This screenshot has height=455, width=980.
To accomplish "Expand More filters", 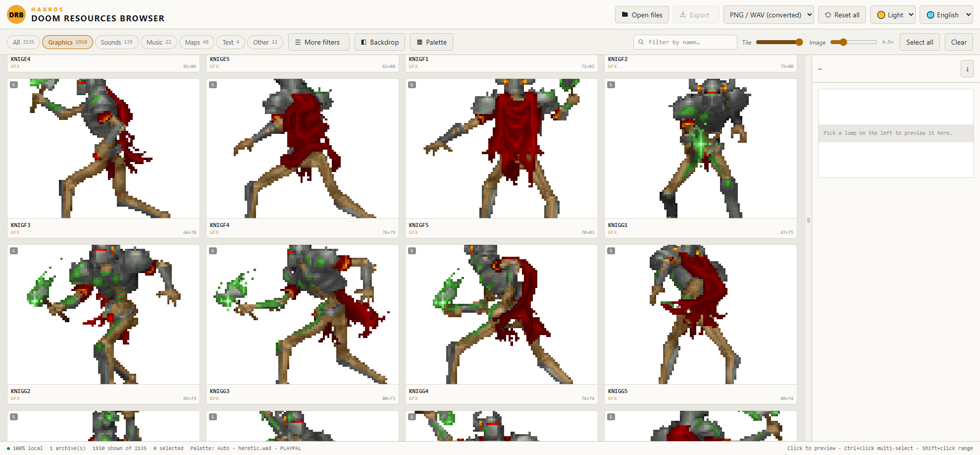I will pyautogui.click(x=318, y=42).
